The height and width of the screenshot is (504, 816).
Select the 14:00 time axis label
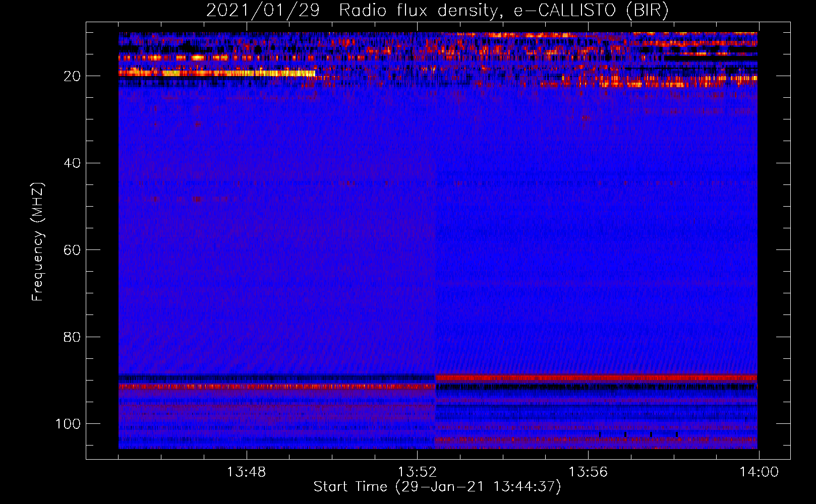(759, 472)
